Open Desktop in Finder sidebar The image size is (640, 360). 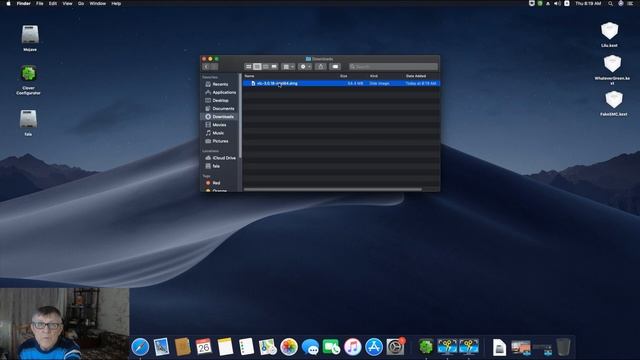[x=220, y=100]
